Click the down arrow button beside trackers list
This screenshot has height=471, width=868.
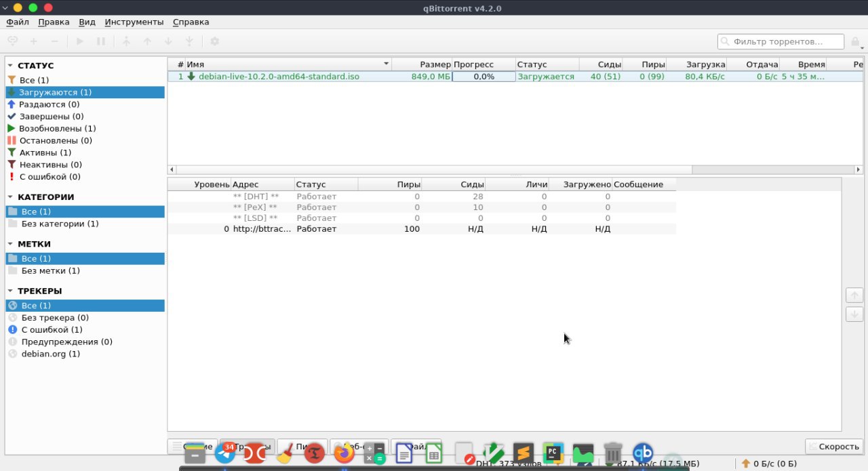click(x=854, y=314)
